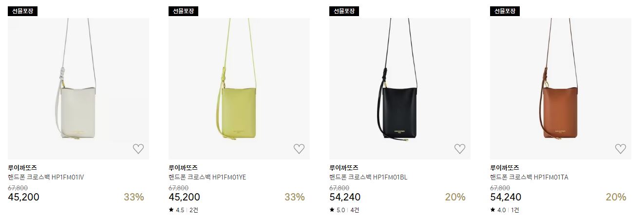Image resolution: width=644 pixels, height=219 pixels.
Task: Like the tan HP1FM01TA crossbag
Action: pyautogui.click(x=621, y=149)
